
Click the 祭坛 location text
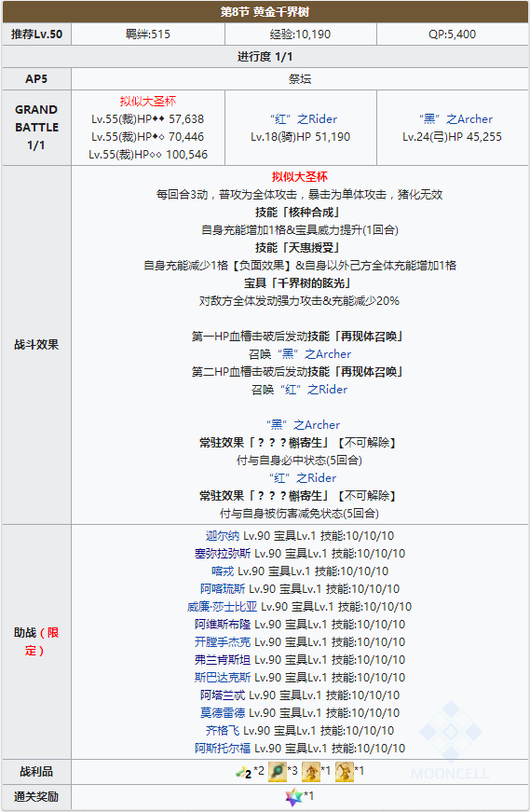[x=300, y=79]
